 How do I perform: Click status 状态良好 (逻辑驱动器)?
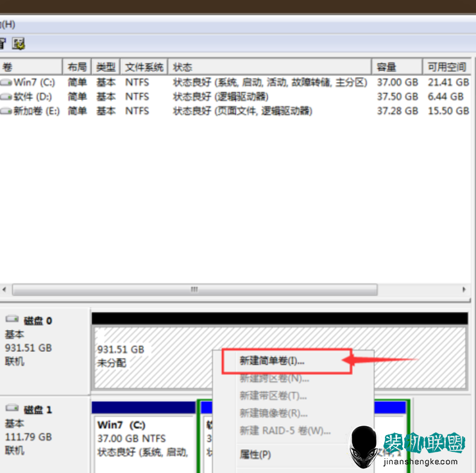pyautogui.click(x=221, y=97)
